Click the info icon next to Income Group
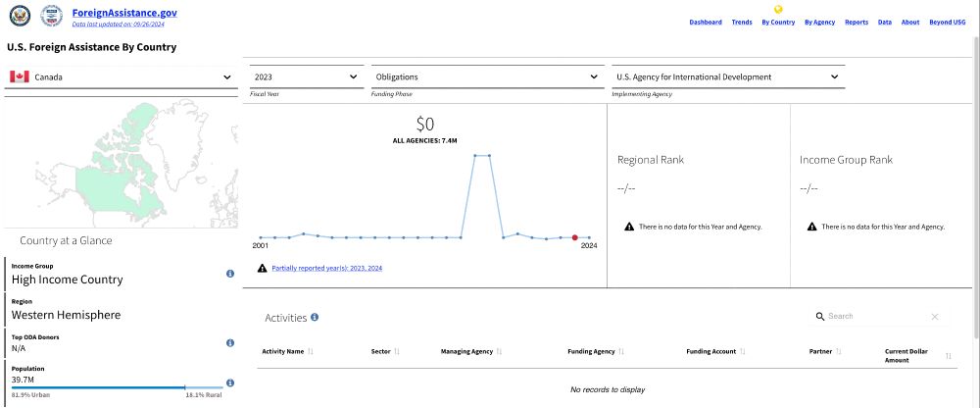Viewport: 980px width, 408px height. (230, 274)
